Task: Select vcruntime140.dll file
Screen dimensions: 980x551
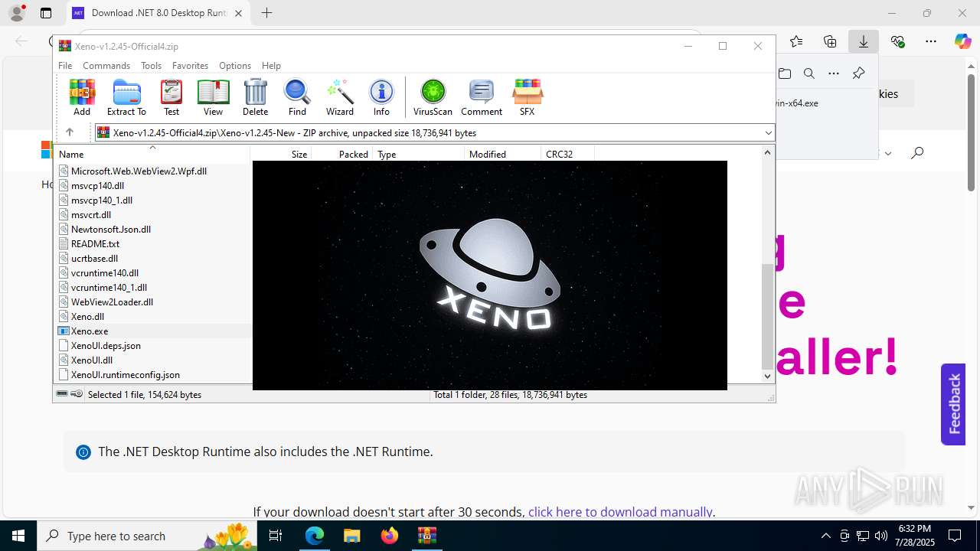Action: (x=105, y=272)
